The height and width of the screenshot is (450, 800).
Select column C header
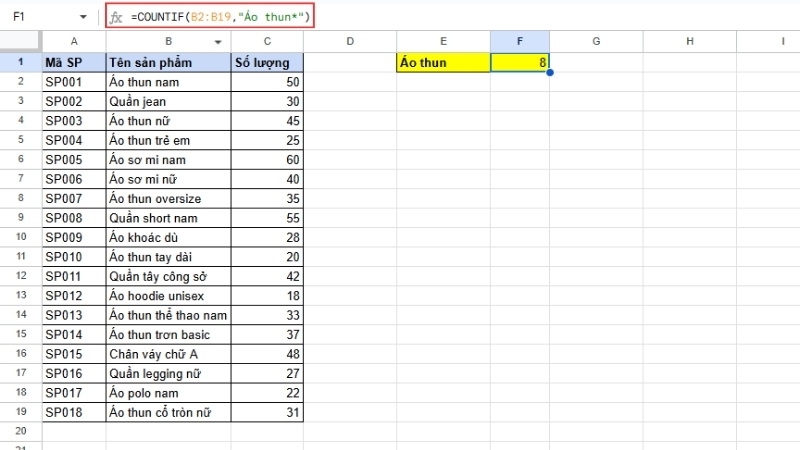coord(267,42)
